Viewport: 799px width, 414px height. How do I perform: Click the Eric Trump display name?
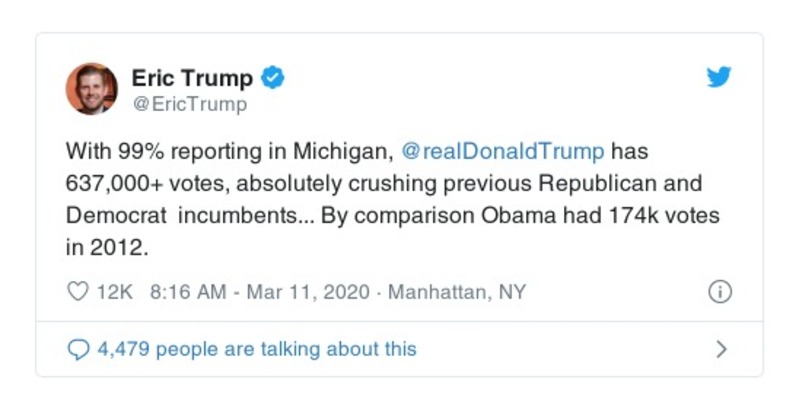click(x=192, y=77)
